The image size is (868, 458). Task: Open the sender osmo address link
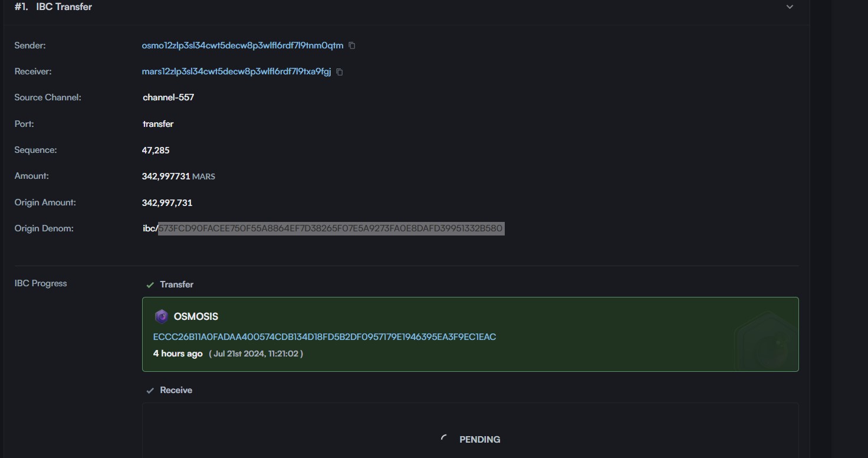[242, 45]
